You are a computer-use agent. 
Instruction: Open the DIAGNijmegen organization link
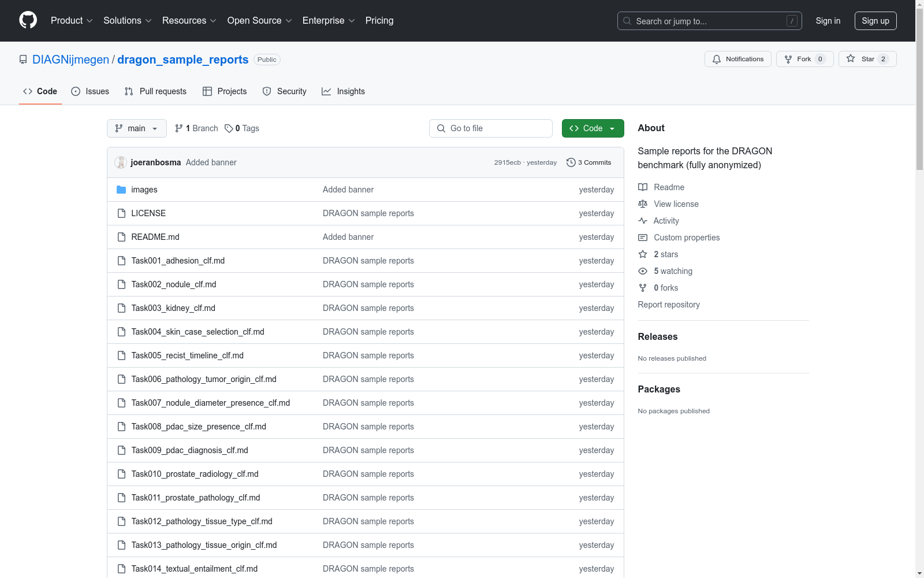70,60
